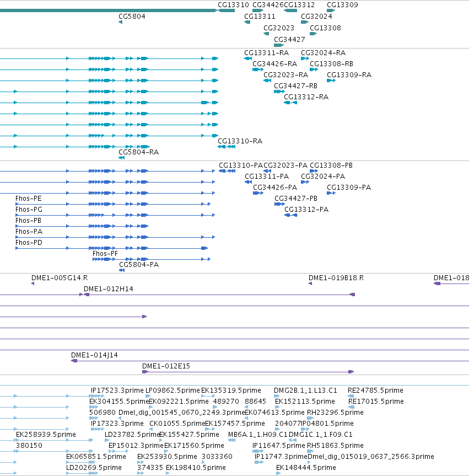This screenshot has width=469, height=476.
Task: Select BAC clone DME1-012E15
Action: tap(166, 366)
